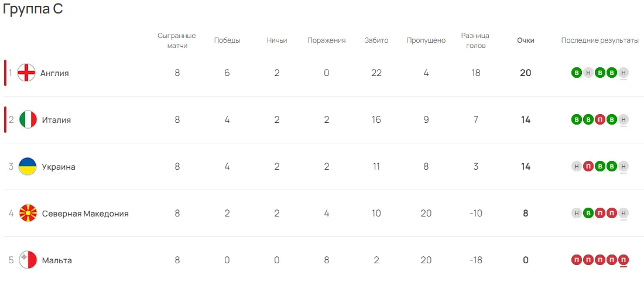Click the England flag icon

point(26,73)
